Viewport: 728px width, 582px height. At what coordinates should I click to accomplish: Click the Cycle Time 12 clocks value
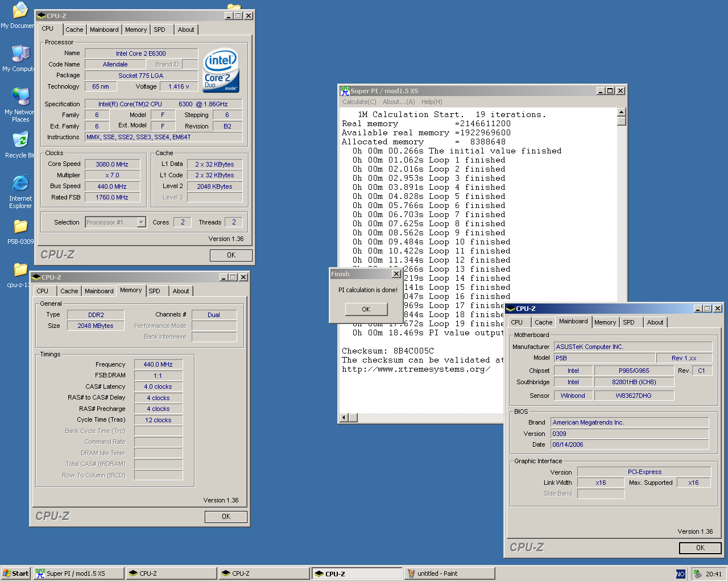(158, 420)
